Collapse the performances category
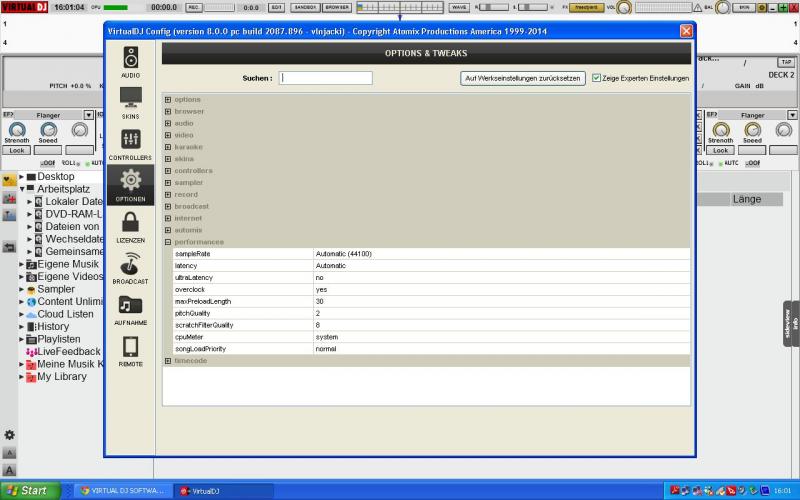 168,242
